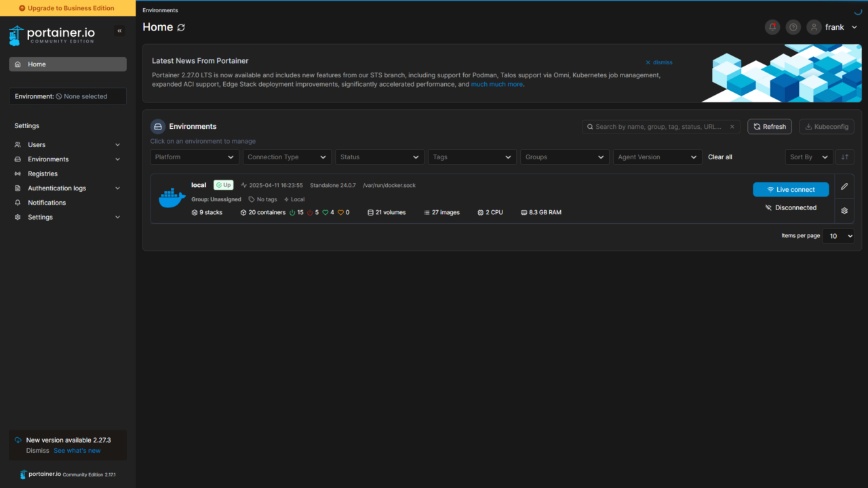Screen dimensions: 868x488
Task: Open settings gear icon for local environment
Action: pos(844,211)
